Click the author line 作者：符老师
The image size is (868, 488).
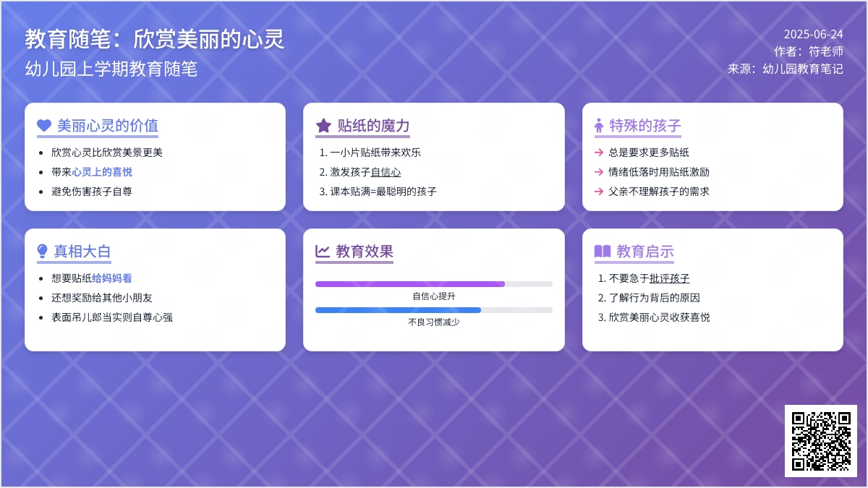tap(809, 52)
